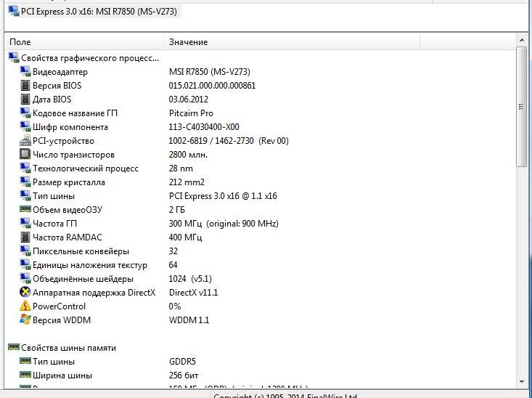Click the icon next to GPU 'Тип шины' PCI Express
532x398 pixels.
25,196
